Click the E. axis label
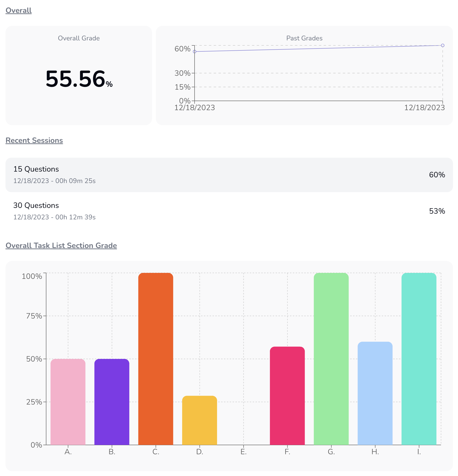Viewport: 458px width, 476px height. (243, 452)
